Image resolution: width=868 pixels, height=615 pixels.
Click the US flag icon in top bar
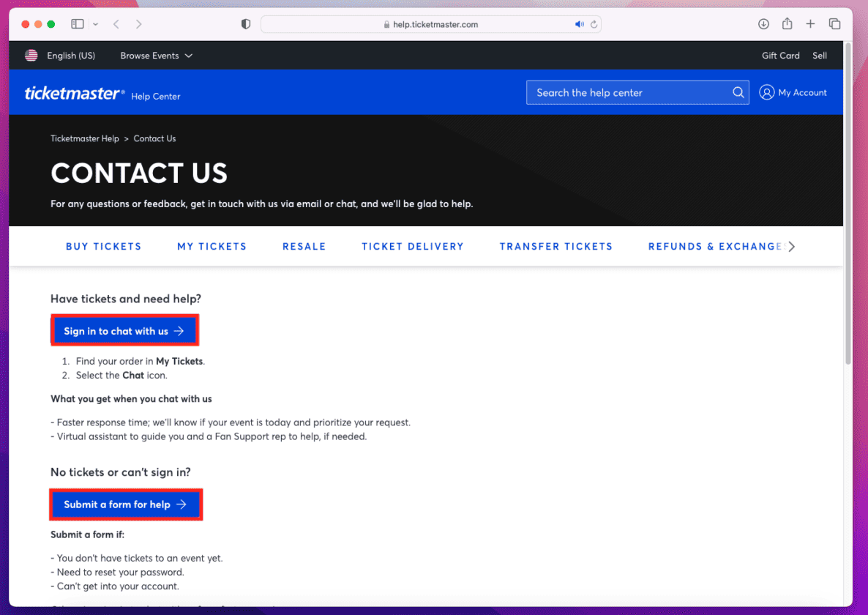click(31, 55)
